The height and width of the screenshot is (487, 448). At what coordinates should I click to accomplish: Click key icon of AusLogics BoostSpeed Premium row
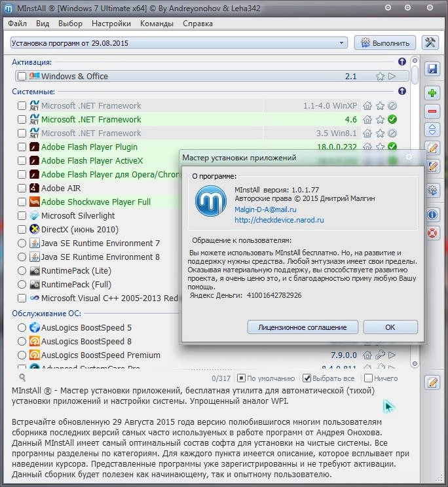[x=380, y=354]
